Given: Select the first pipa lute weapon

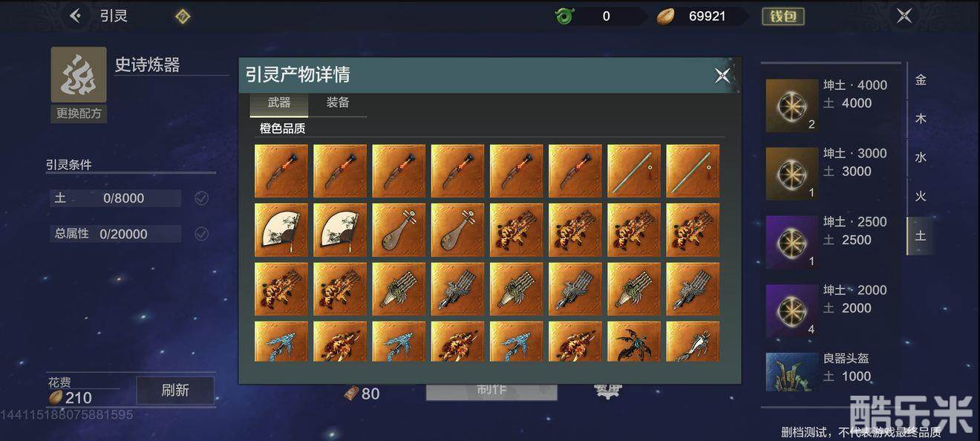Looking at the screenshot, I should 399,230.
